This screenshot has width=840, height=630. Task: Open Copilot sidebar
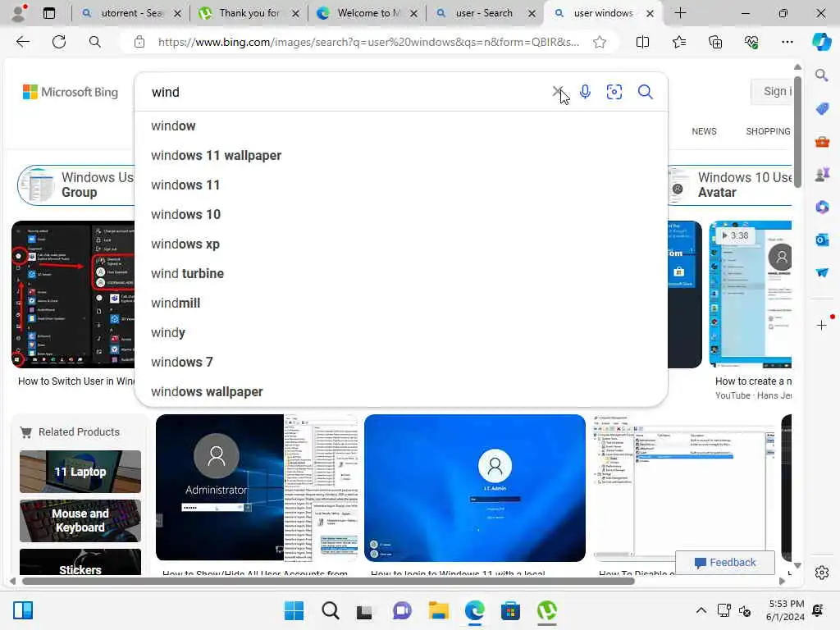click(x=821, y=42)
